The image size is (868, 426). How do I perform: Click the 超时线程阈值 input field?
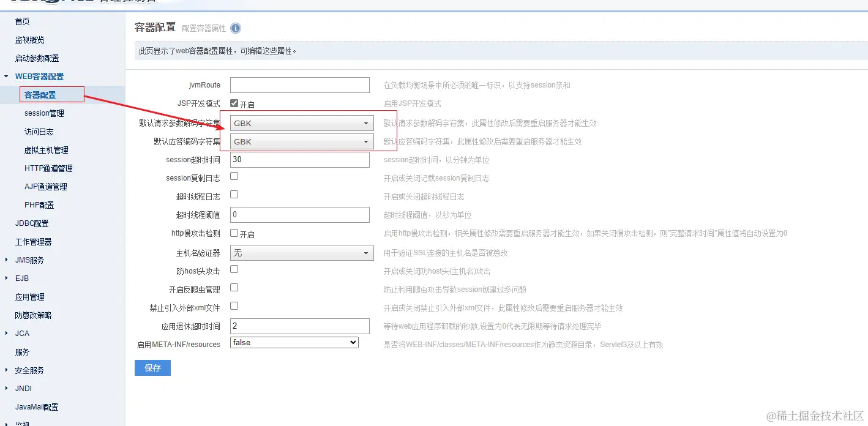pos(300,215)
